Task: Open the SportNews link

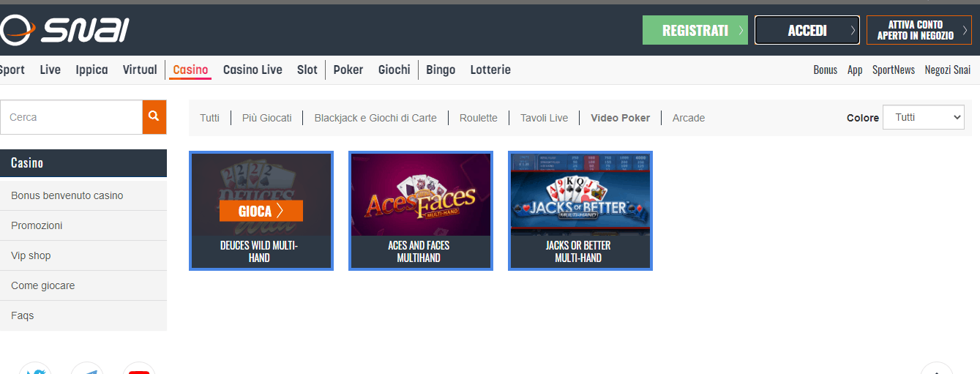Action: tap(894, 70)
